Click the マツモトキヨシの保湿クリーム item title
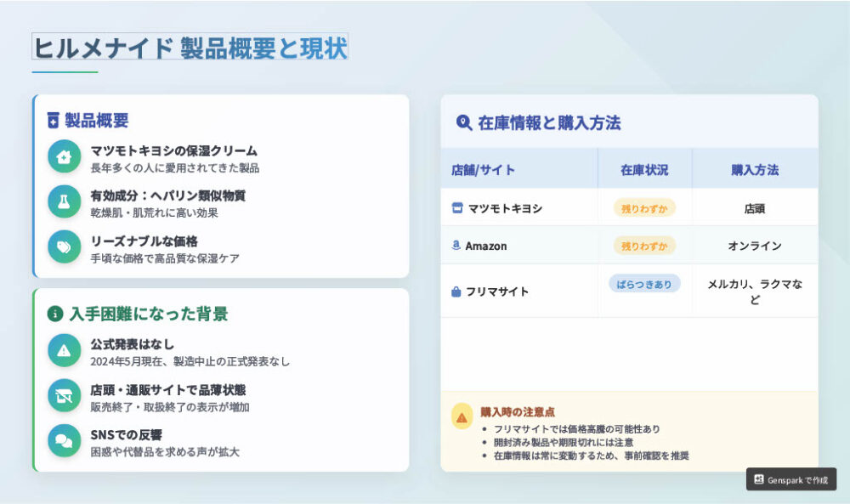 coord(173,150)
